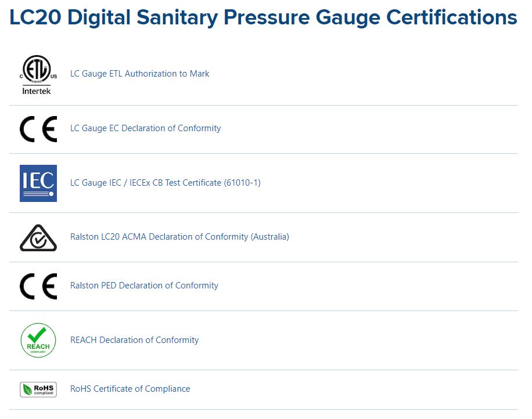The width and height of the screenshot is (532, 419).
Task: Click the (61010-1) text in the IEC link
Action: [242, 183]
